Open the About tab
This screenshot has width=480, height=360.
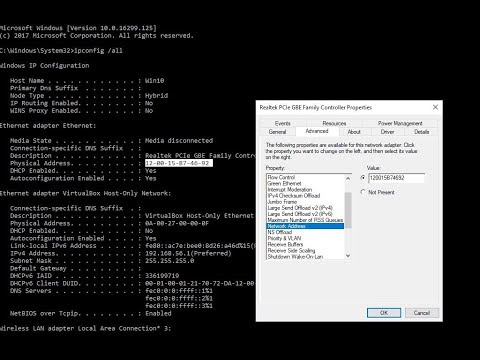(x=354, y=132)
